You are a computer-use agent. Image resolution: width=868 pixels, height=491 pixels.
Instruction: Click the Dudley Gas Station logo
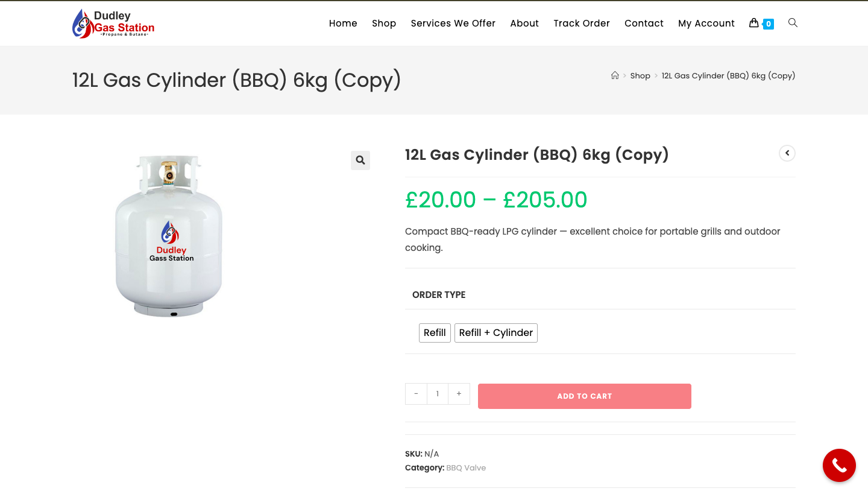point(113,23)
